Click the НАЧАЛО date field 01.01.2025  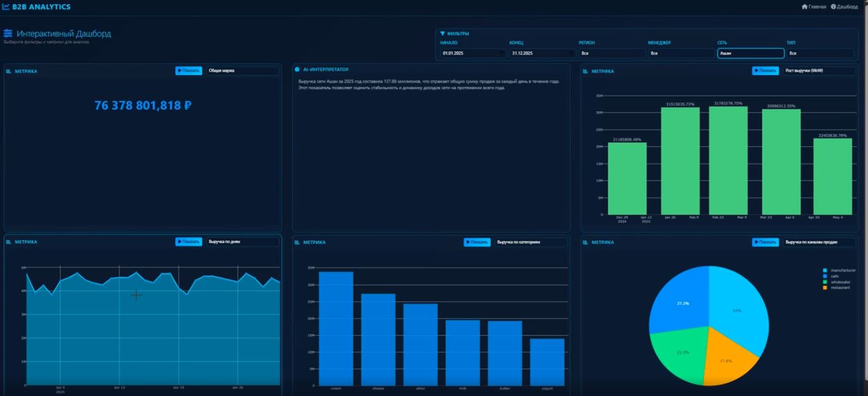pos(473,53)
